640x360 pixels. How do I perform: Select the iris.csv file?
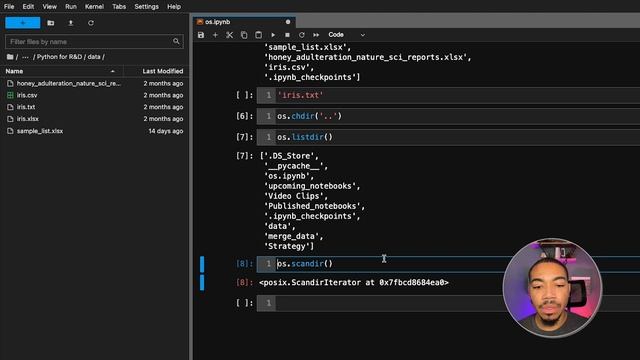(94, 95)
